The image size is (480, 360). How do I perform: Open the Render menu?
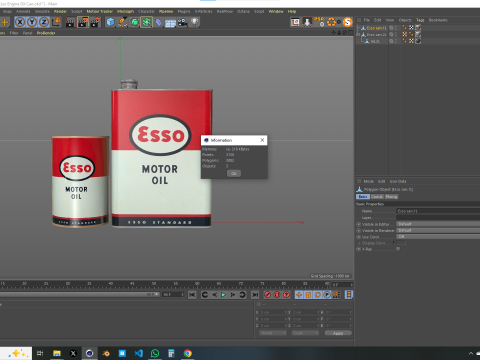pos(60,11)
